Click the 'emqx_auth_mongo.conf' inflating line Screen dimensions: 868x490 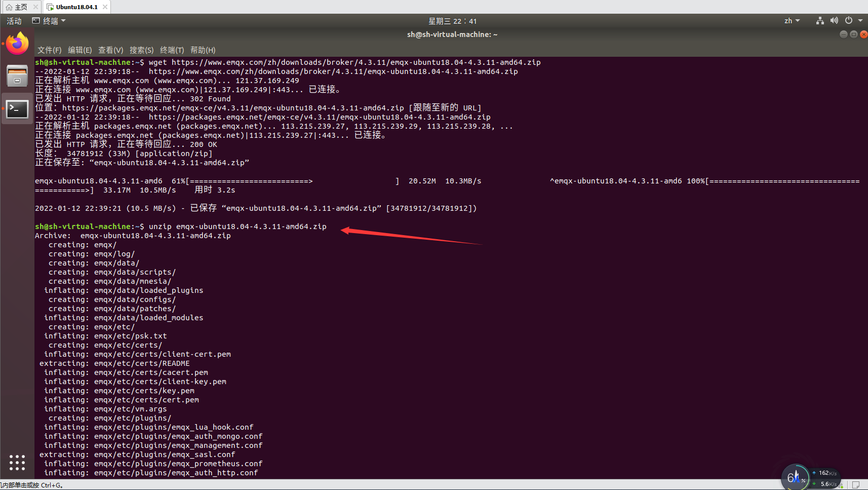pos(153,436)
